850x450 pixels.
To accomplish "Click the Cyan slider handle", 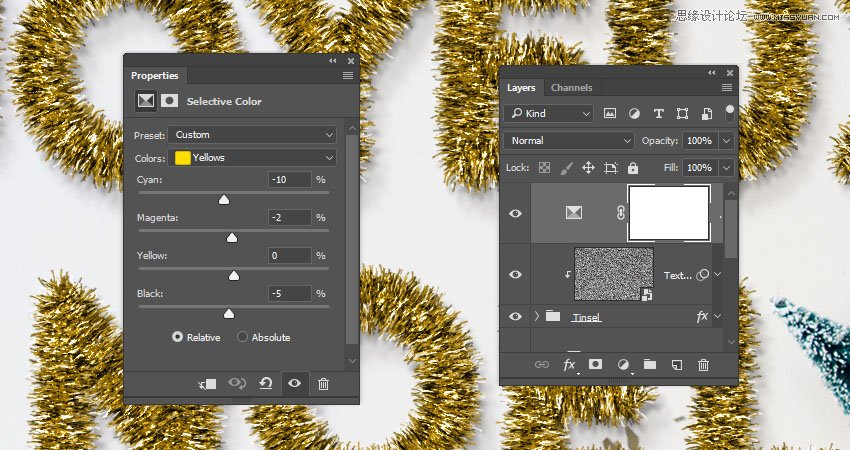I will [x=224, y=199].
